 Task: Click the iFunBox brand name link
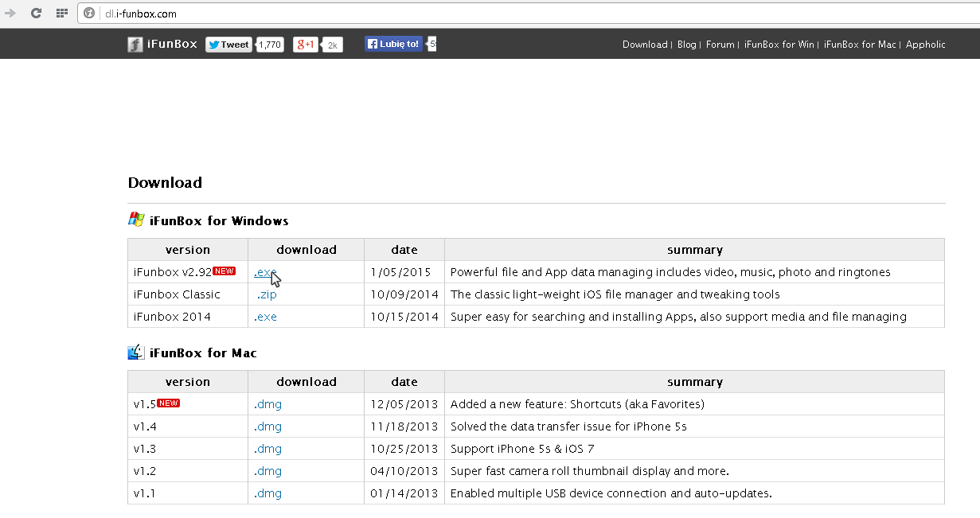click(172, 45)
